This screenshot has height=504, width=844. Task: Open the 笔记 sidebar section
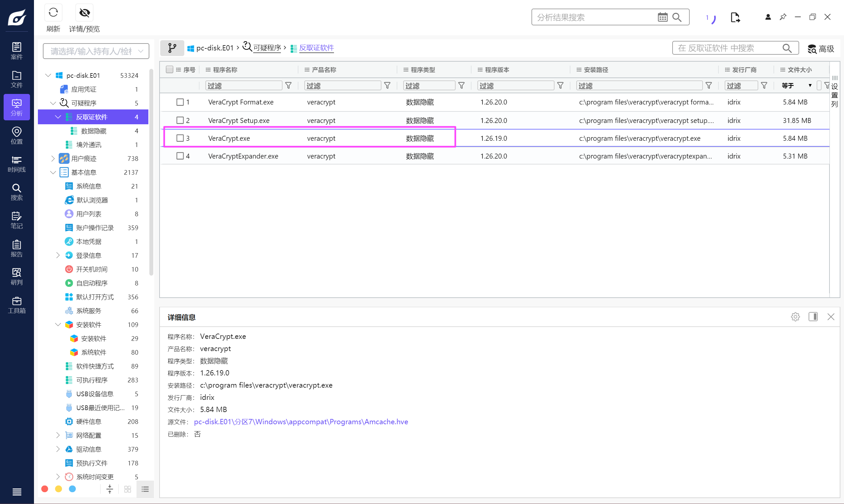click(16, 220)
